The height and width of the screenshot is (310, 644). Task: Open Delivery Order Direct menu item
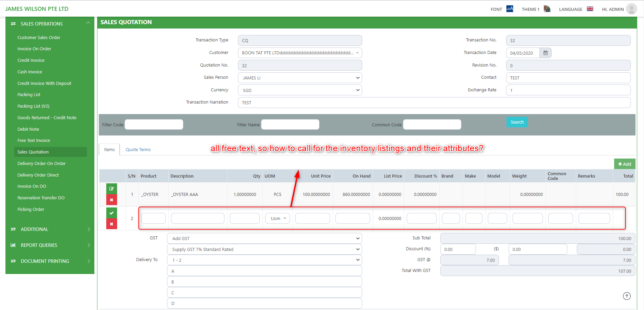38,175
